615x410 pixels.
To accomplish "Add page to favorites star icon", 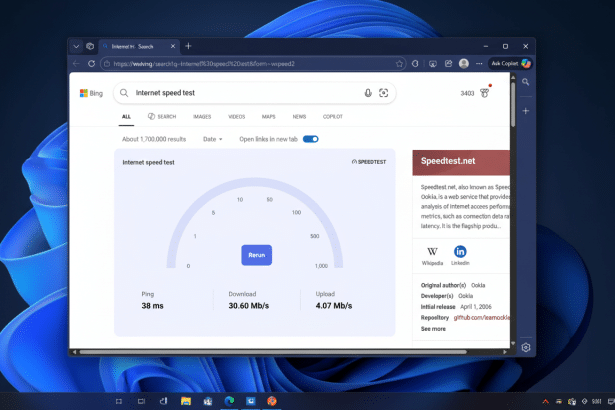I will click(x=399, y=64).
